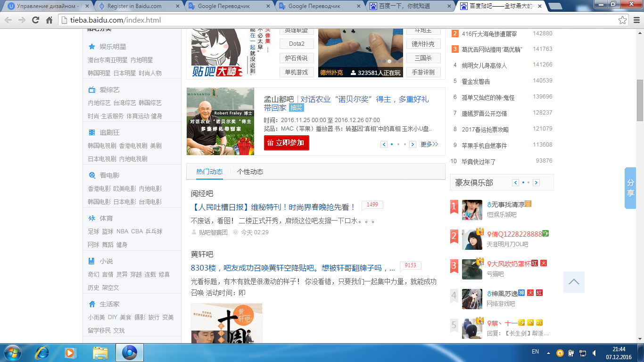
Task: Switch to the first Google Переводчик browser tab
Action: [x=229, y=6]
